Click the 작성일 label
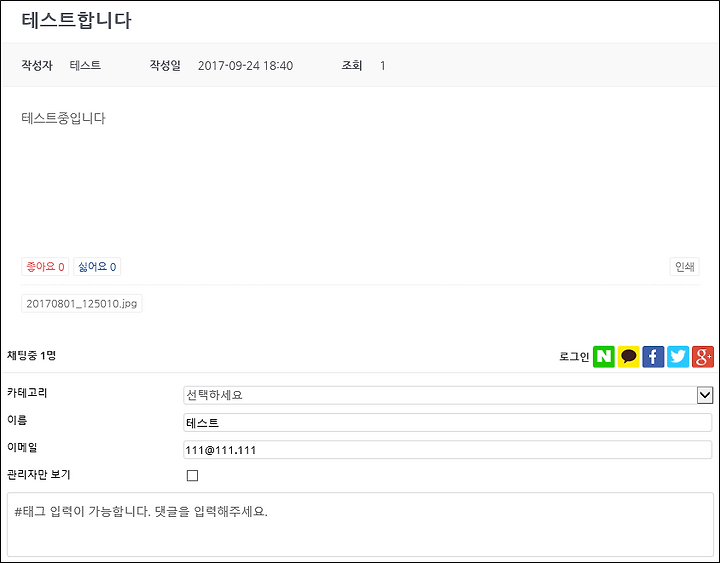Image resolution: width=720 pixels, height=563 pixels. 165,65
